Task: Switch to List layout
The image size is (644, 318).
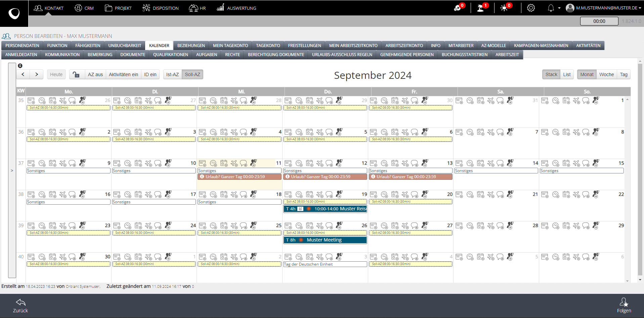Action: point(567,74)
